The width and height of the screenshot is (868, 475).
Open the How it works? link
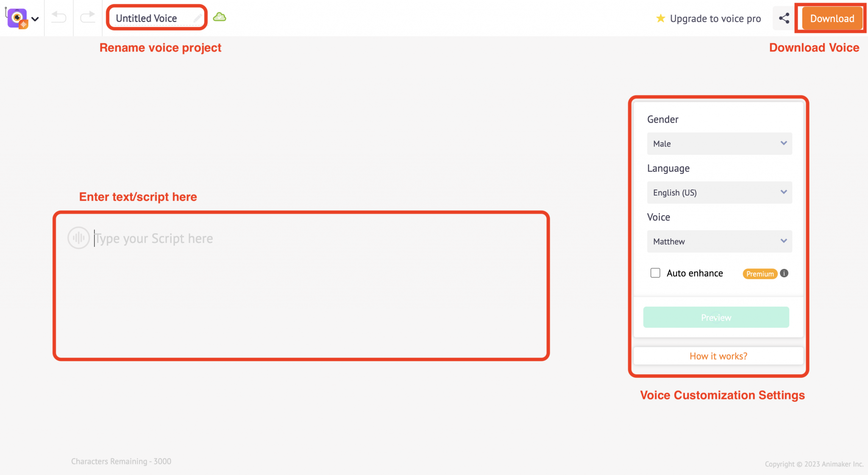(x=718, y=356)
